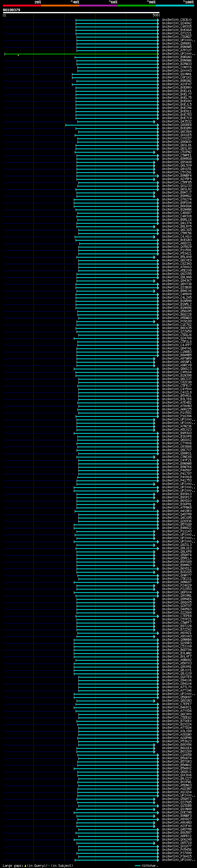Screen dimensions: 197x868
Task: Open hit UniRef100_O76274
Action: 177,200
